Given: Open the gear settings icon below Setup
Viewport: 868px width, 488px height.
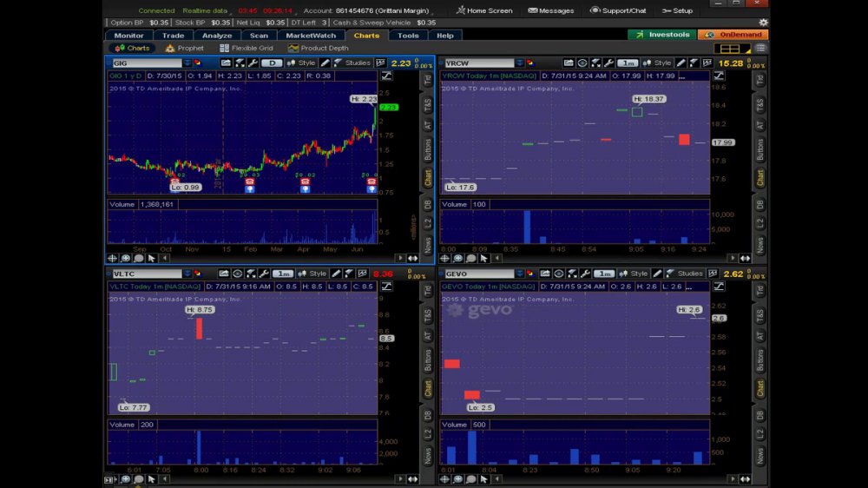Looking at the screenshot, I should (x=763, y=23).
